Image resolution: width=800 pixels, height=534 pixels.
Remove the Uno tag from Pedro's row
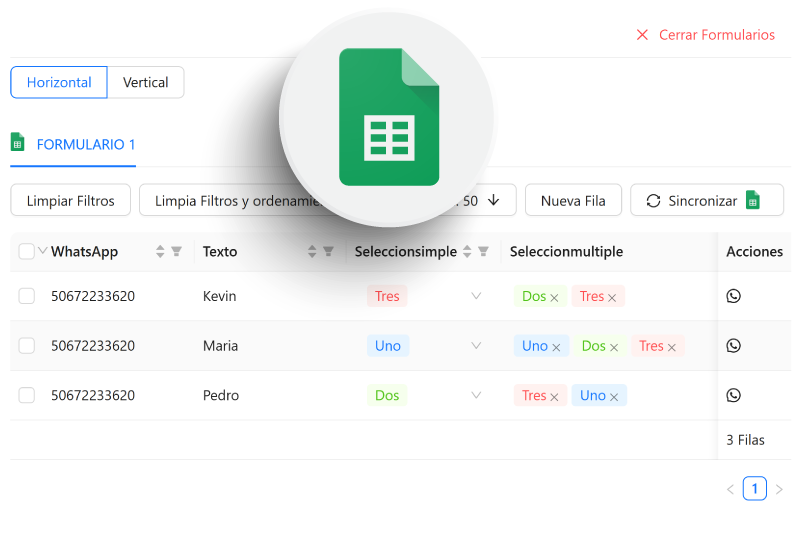[614, 397]
